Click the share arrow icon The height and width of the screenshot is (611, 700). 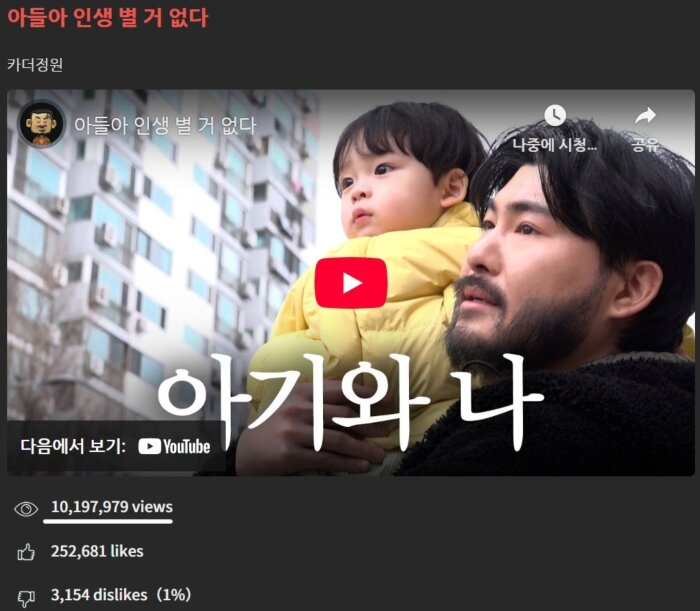645,116
